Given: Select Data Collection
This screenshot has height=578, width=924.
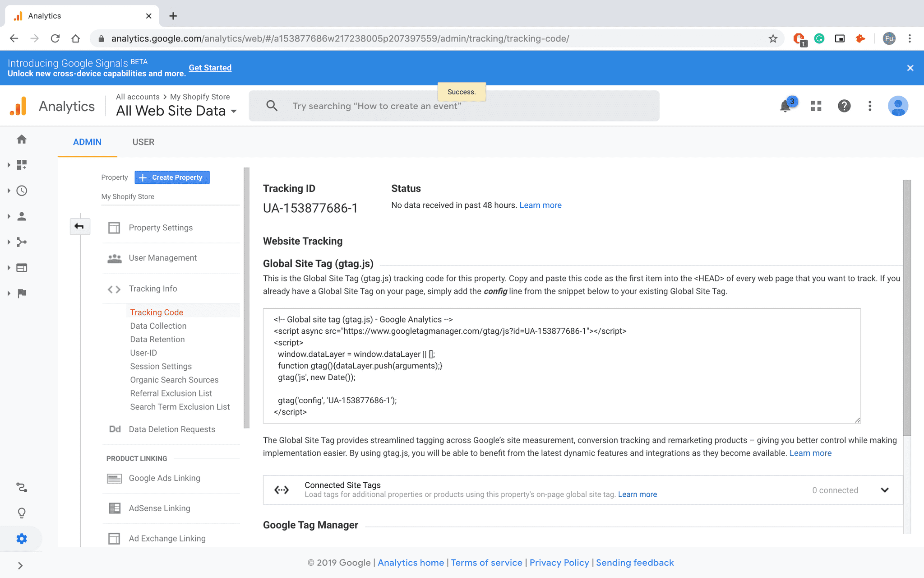Looking at the screenshot, I should point(158,326).
